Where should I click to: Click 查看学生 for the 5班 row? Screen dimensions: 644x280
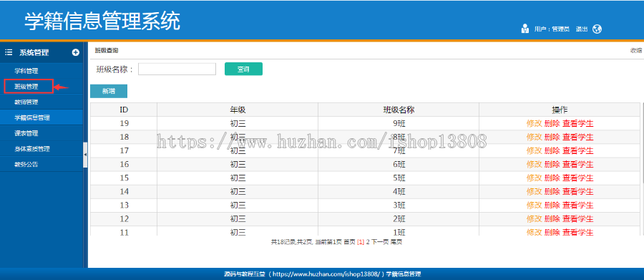[x=578, y=178]
